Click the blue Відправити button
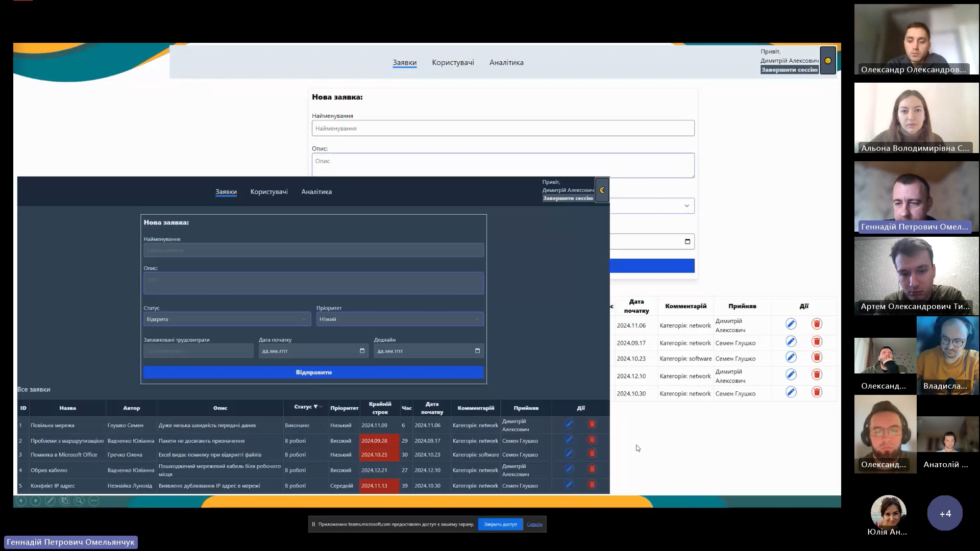 313,372
